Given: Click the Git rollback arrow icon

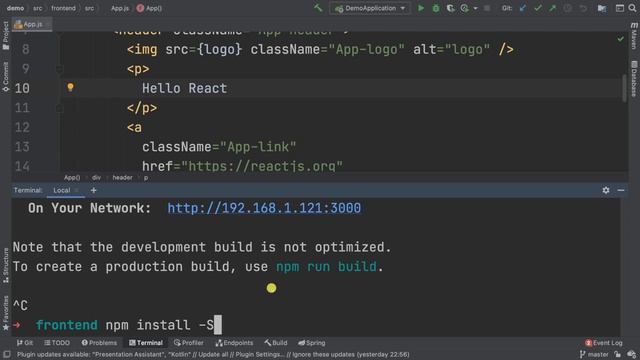Looking at the screenshot, I should pos(583,8).
